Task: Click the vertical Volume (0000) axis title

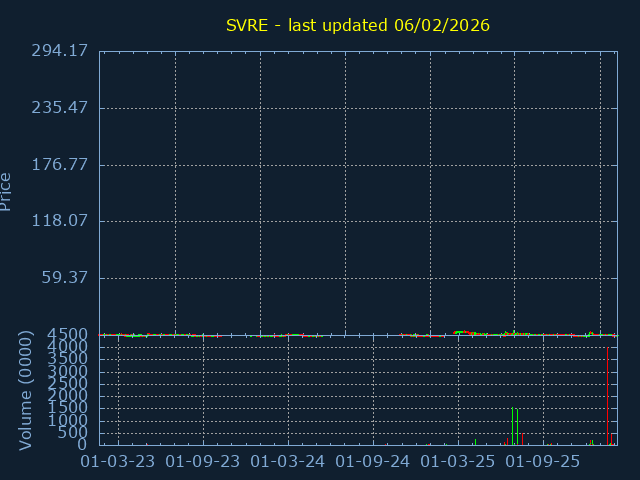Action: 26,391
